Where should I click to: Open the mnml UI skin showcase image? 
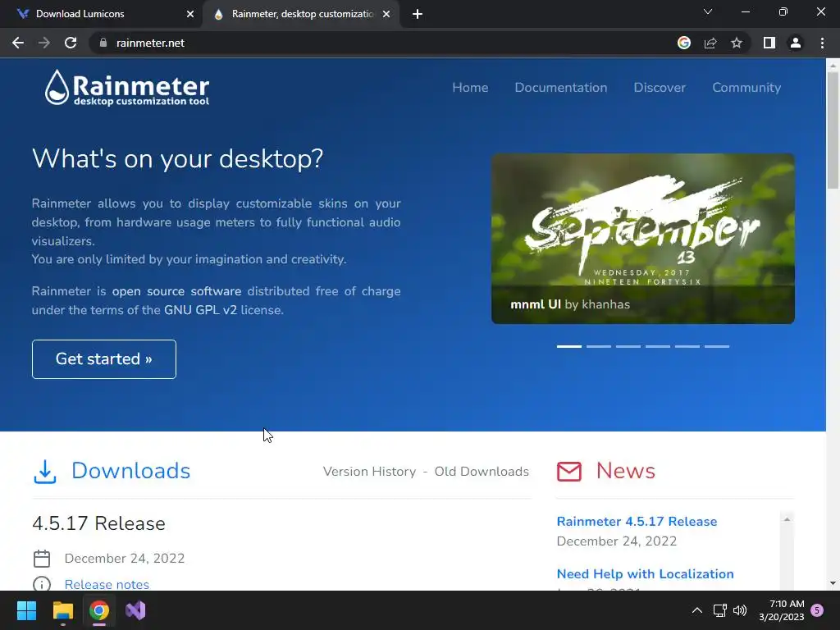pyautogui.click(x=643, y=239)
